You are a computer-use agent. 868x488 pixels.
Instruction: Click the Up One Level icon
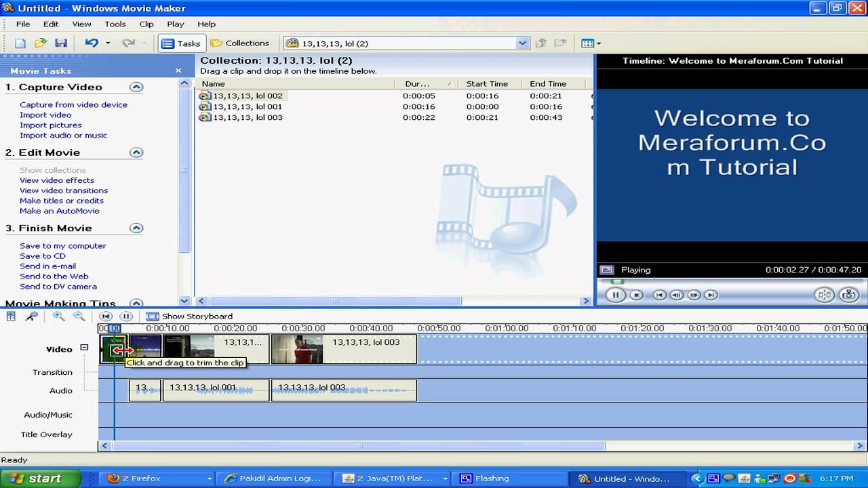[x=540, y=43]
